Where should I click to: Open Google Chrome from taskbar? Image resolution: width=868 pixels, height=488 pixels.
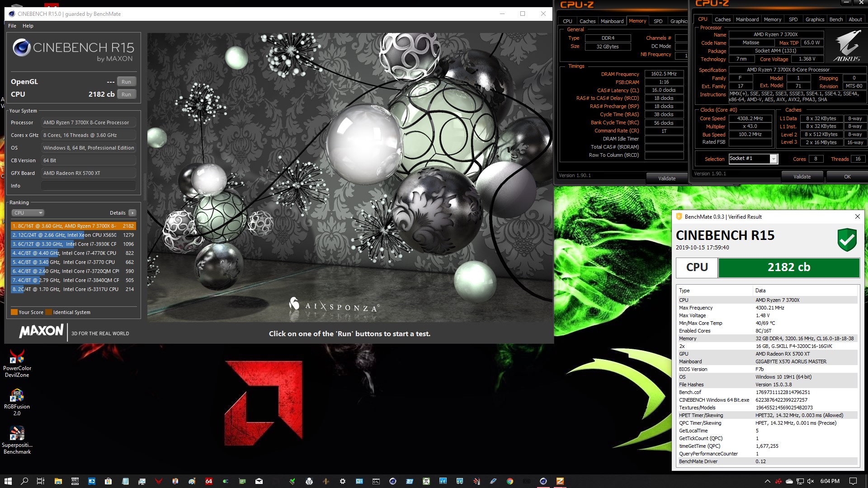509,481
